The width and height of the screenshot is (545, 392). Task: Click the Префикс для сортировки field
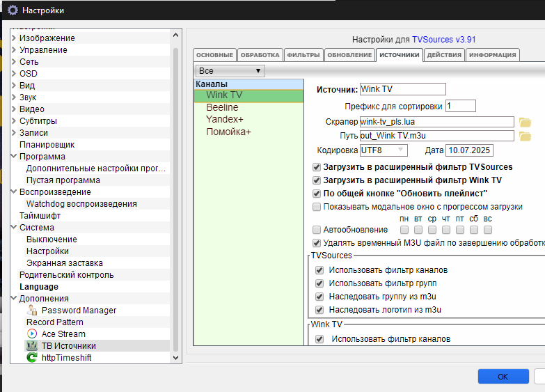pos(461,106)
